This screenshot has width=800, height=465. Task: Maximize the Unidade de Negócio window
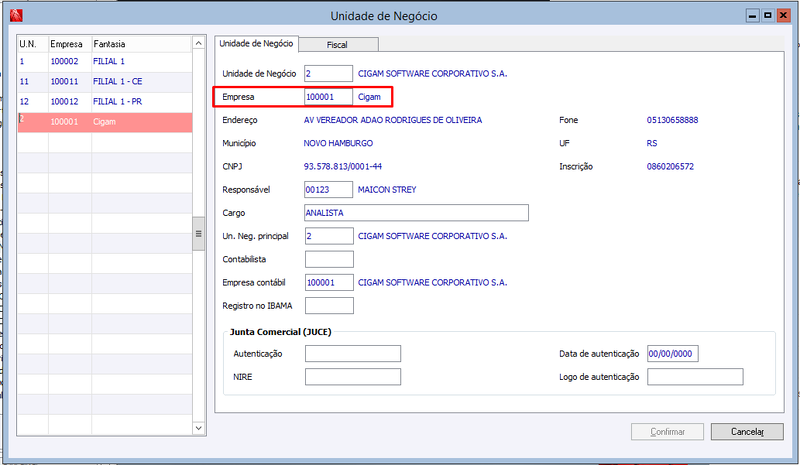[x=767, y=16]
